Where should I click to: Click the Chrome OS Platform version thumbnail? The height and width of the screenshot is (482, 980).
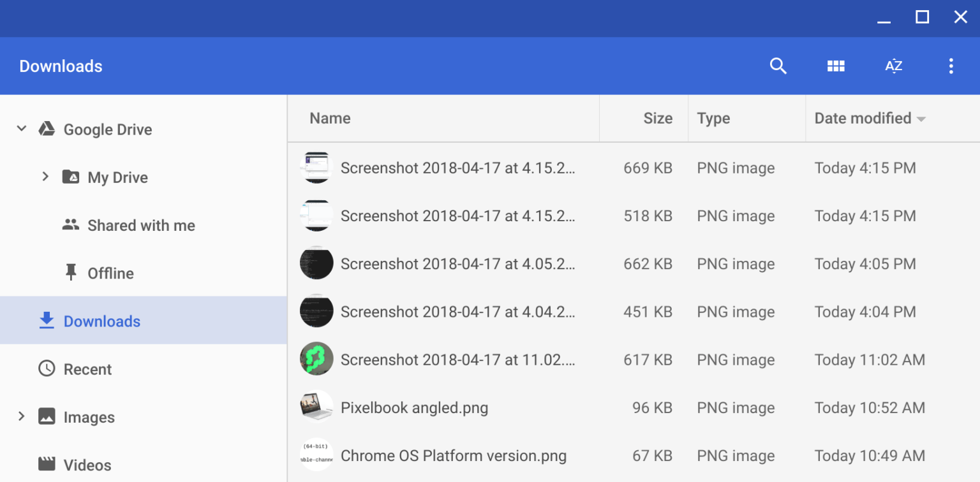pos(316,455)
